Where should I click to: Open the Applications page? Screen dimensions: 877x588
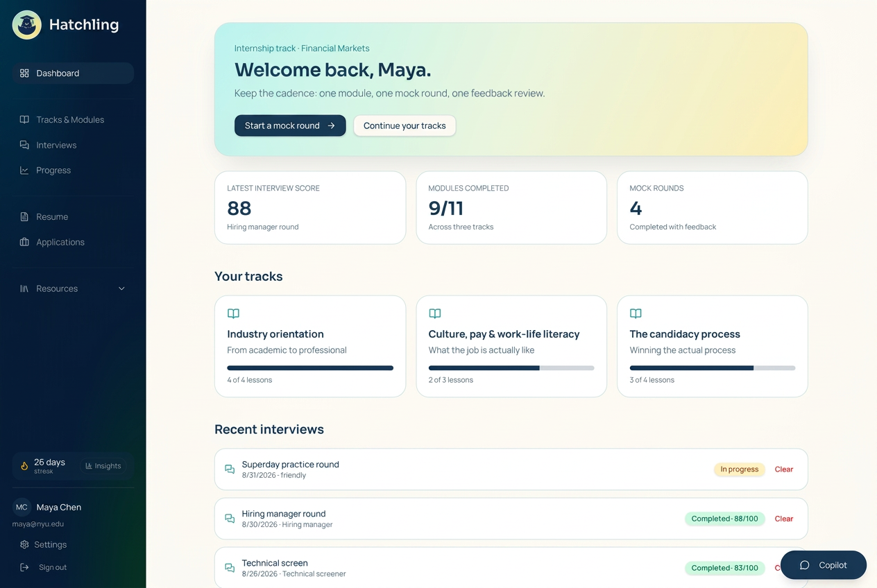[x=73, y=242]
